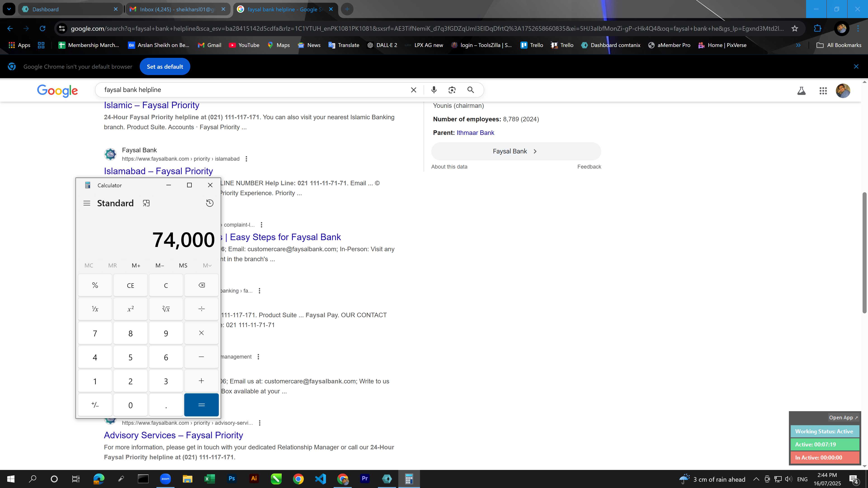Open Excel from the taskbar
868x488 pixels.
[210, 479]
